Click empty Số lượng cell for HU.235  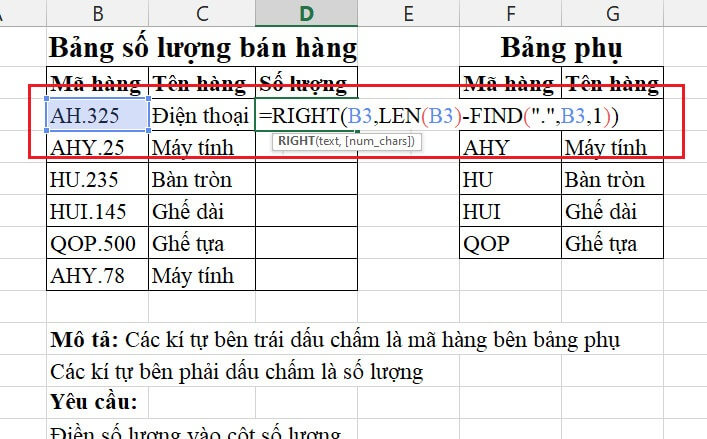307,179
